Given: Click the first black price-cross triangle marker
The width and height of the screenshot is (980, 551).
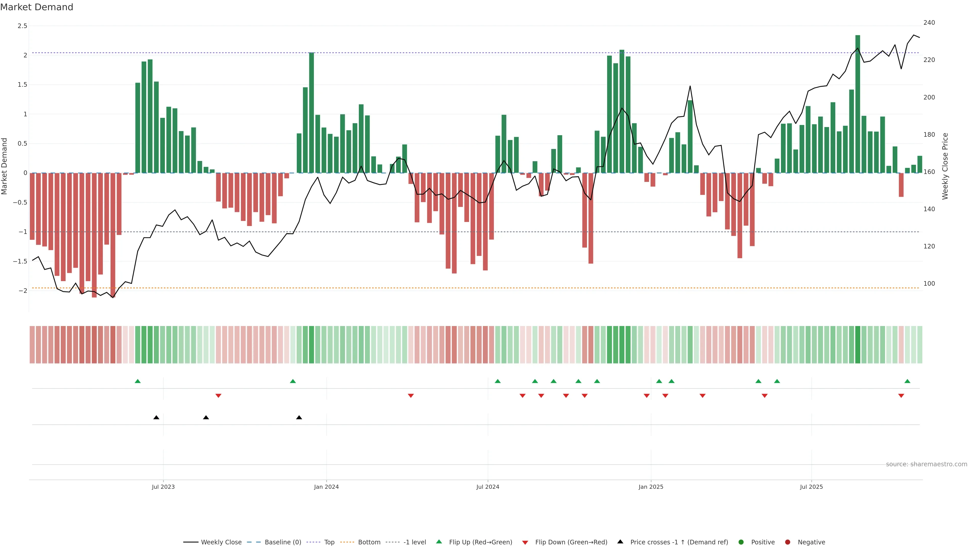Looking at the screenshot, I should (156, 418).
